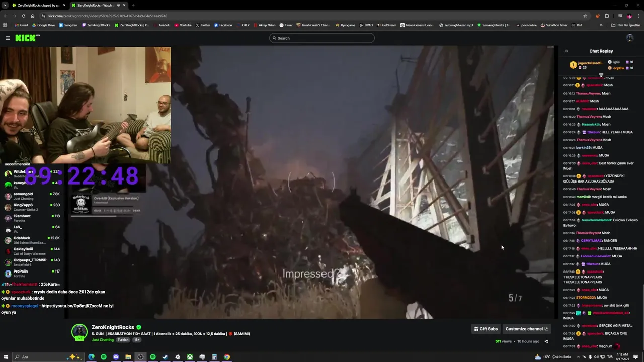This screenshot has height=362, width=644.
Task: Expand hidden bookmarks overflow chevron
Action: click(x=601, y=25)
